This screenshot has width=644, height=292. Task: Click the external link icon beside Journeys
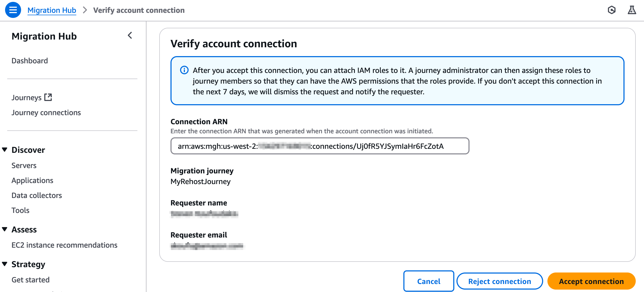click(48, 97)
